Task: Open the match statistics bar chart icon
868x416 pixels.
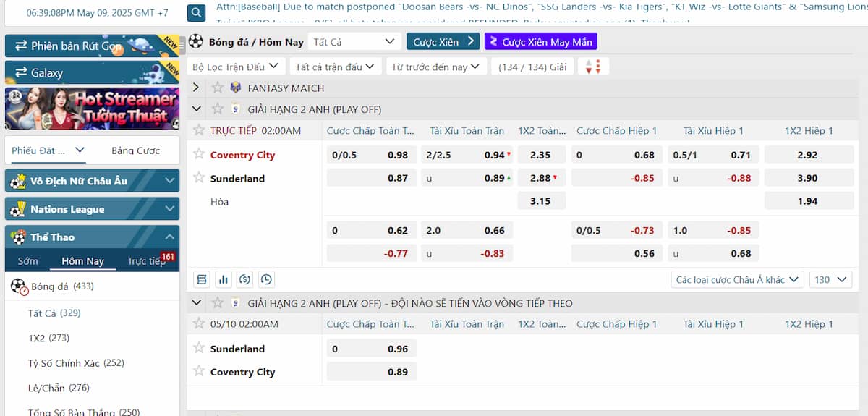Action: pyautogui.click(x=223, y=279)
